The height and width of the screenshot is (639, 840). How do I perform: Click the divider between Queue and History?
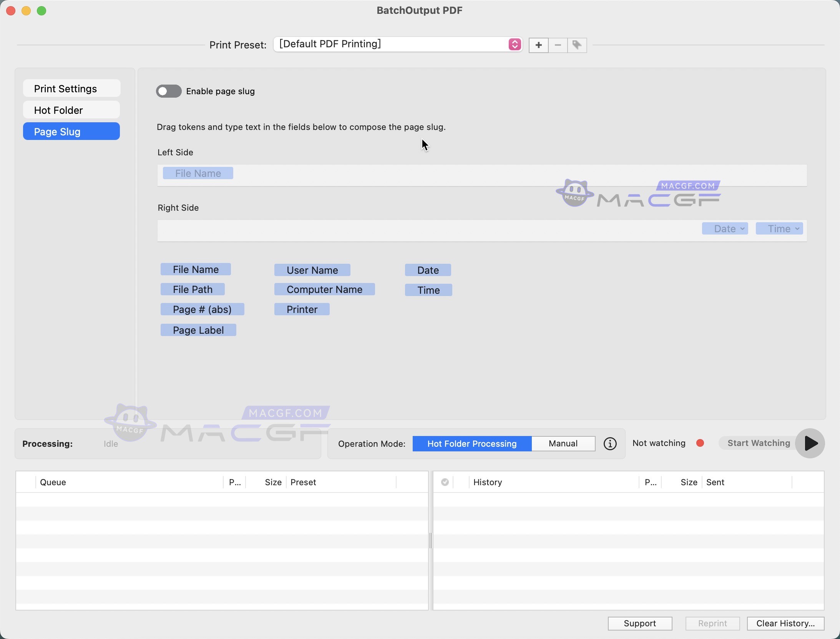430,540
